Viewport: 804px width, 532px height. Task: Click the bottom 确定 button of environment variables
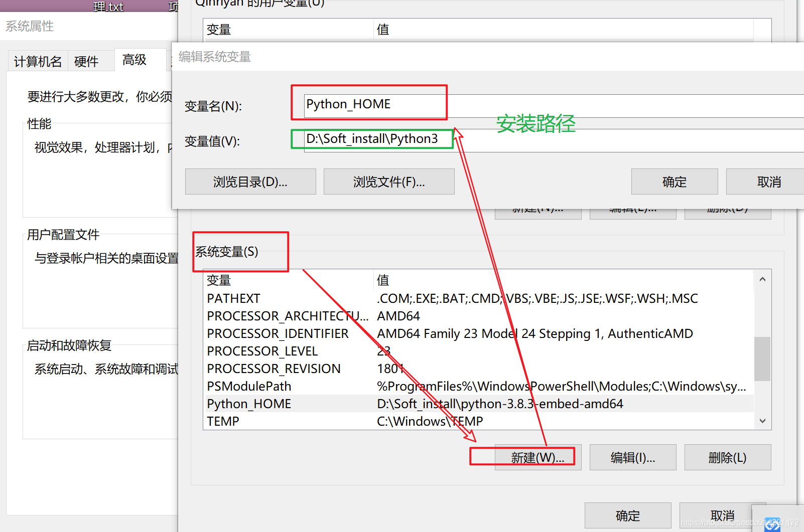628,515
